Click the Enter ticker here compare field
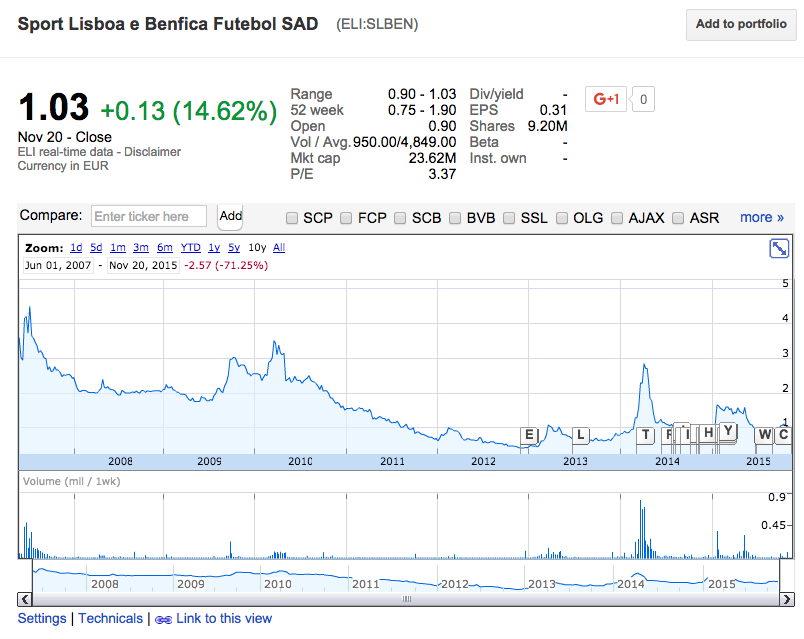 pyautogui.click(x=149, y=216)
